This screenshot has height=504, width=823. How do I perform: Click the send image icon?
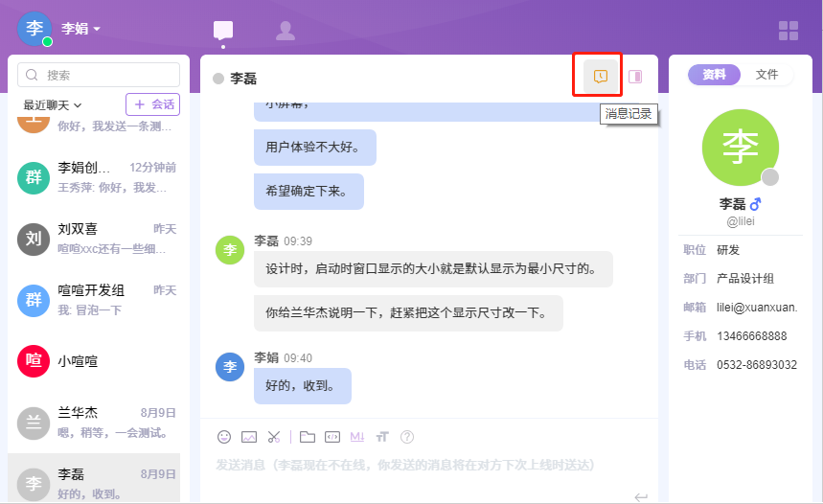[249, 437]
